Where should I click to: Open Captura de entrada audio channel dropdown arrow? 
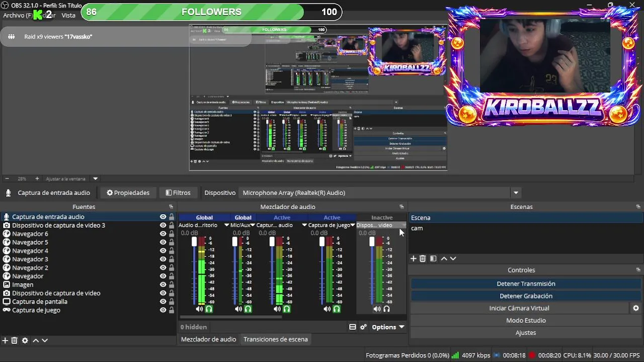pos(304,225)
